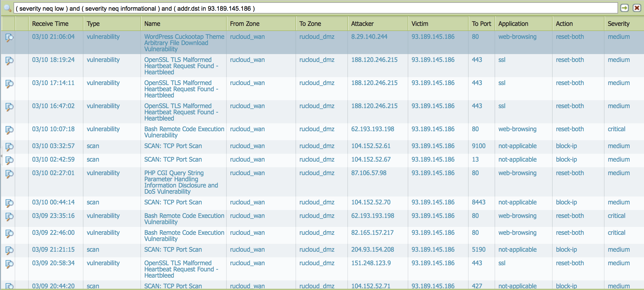Click the search magnifier icon beside filter

8,8
